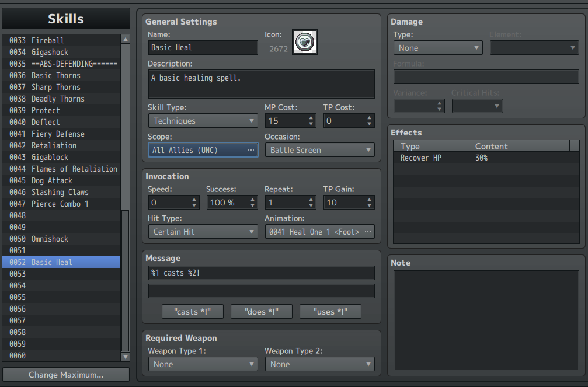Viewport: 588px width, 387px height.
Task: Click the Success rate stepper field
Action: click(232, 203)
